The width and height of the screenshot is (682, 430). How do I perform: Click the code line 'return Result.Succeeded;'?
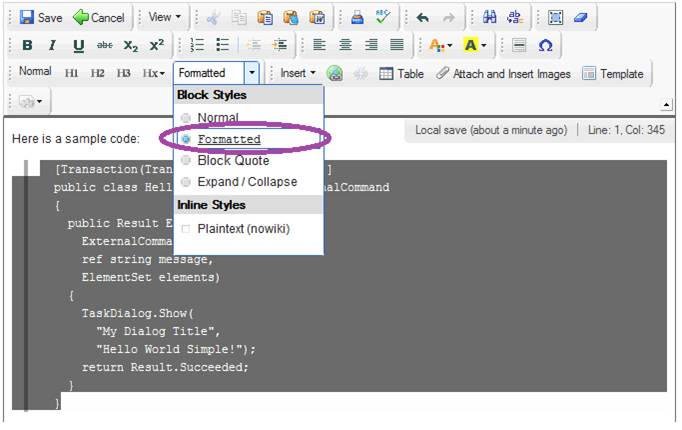pos(165,367)
